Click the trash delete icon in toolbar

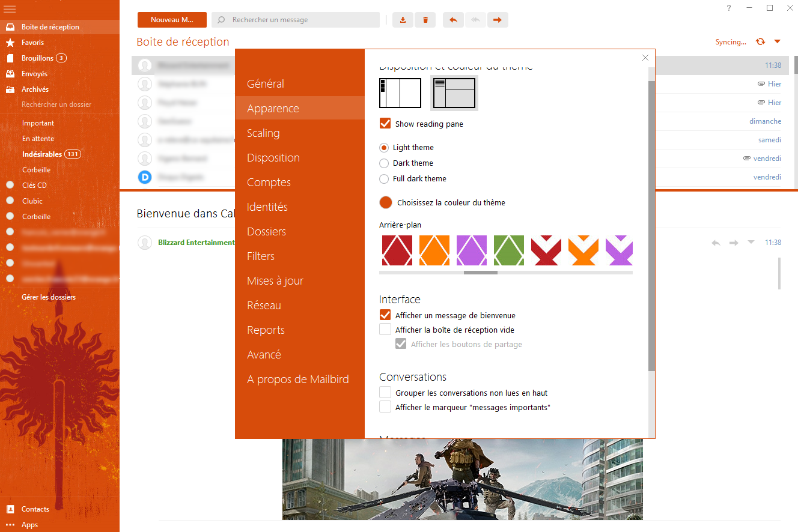click(425, 20)
